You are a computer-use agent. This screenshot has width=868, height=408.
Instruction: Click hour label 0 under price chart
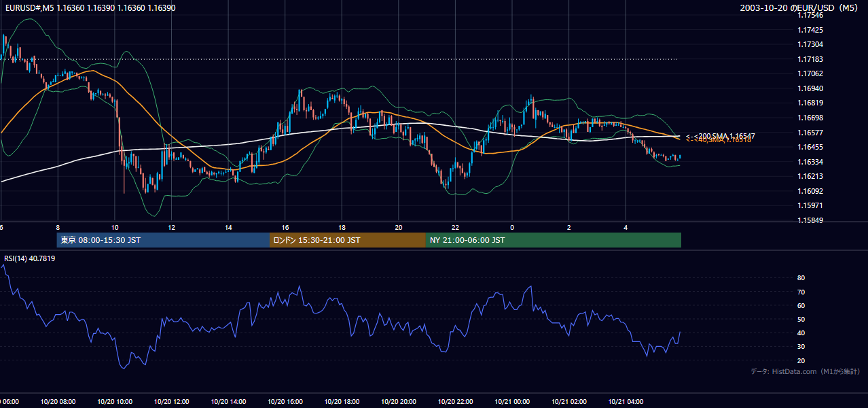(x=512, y=228)
